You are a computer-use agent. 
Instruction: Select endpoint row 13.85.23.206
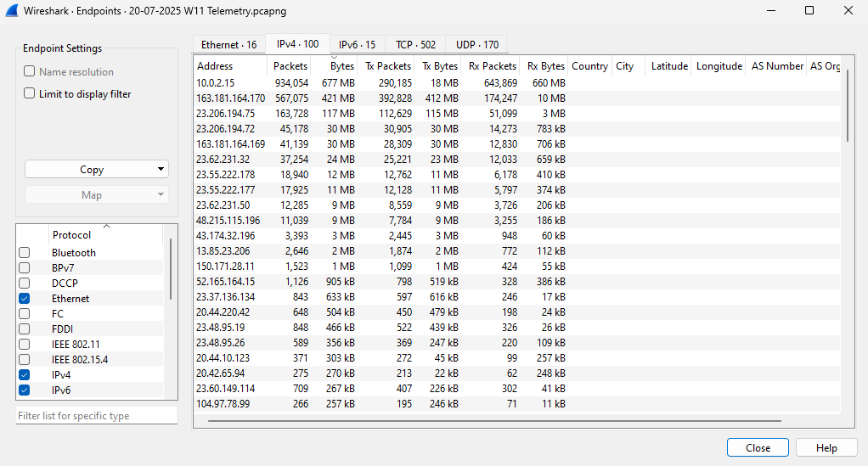(x=516, y=251)
